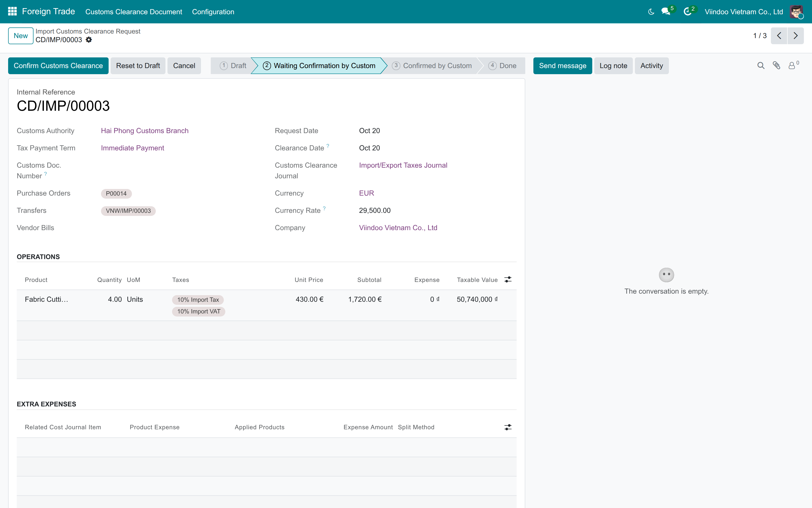The height and width of the screenshot is (508, 812).
Task: Open the apps grid menu icon
Action: point(12,11)
